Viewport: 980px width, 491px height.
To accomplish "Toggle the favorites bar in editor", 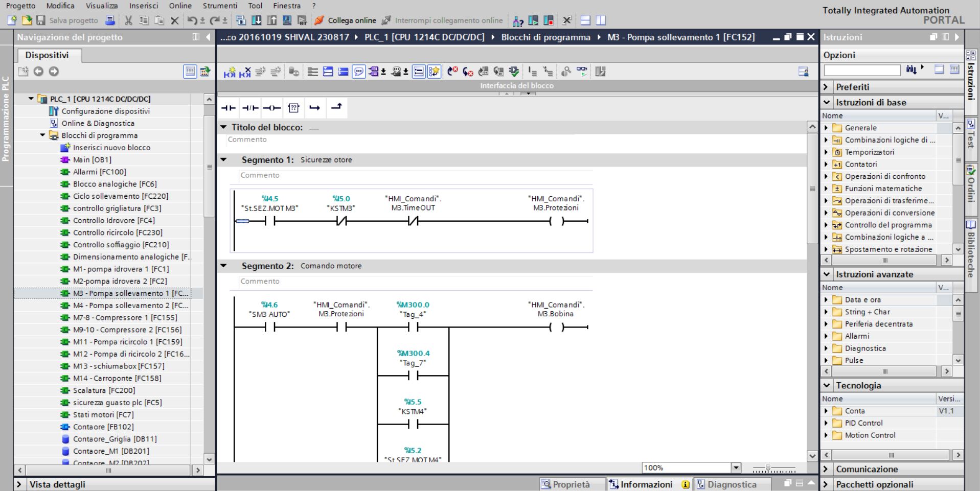I will click(434, 72).
